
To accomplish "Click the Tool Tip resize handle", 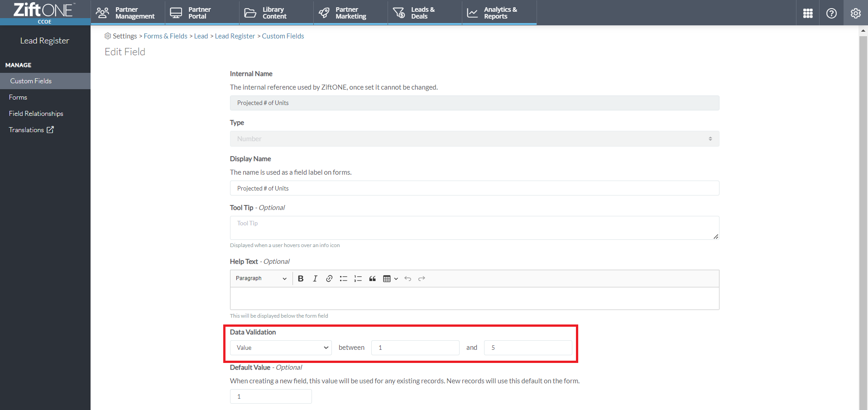I will point(716,236).
